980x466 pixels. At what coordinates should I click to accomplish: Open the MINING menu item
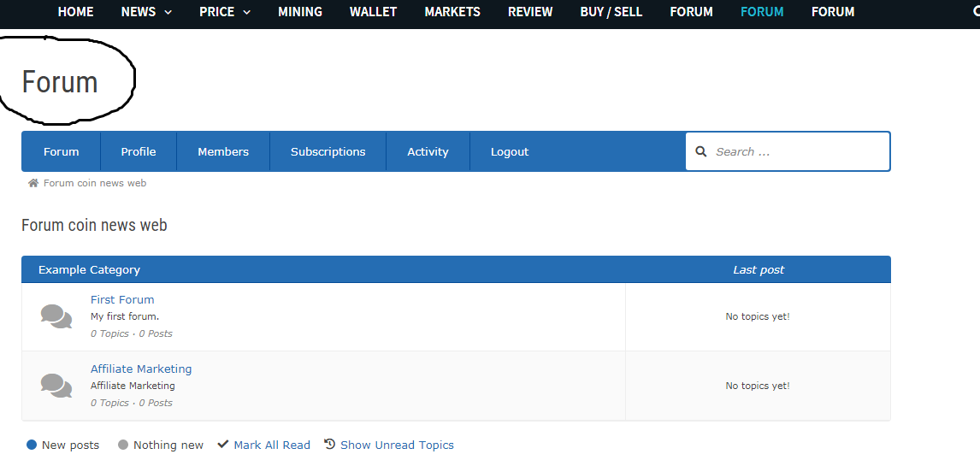click(300, 12)
